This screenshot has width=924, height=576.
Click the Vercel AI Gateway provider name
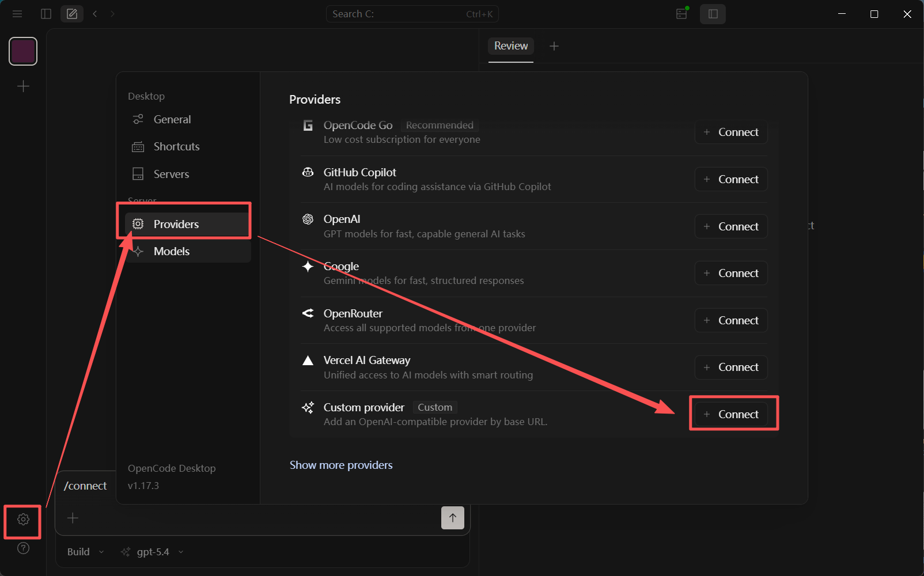pyautogui.click(x=367, y=360)
